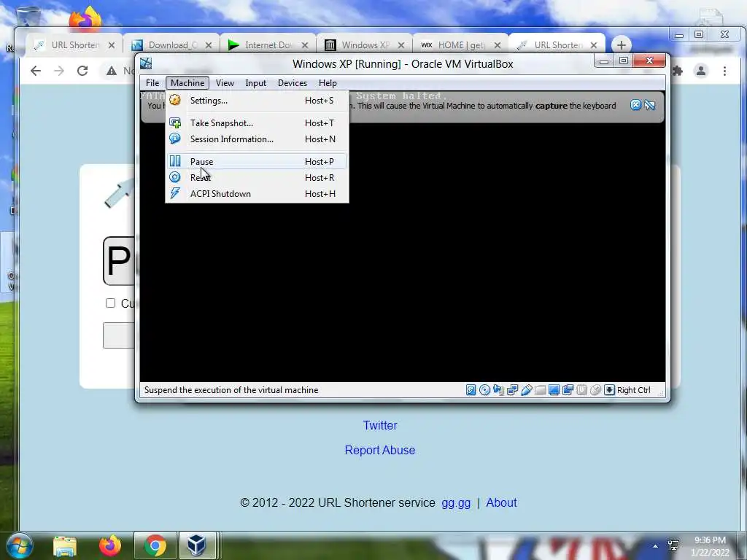Viewport: 747px width, 560px height.
Task: Select Pause in Machine menu
Action: tap(257, 161)
